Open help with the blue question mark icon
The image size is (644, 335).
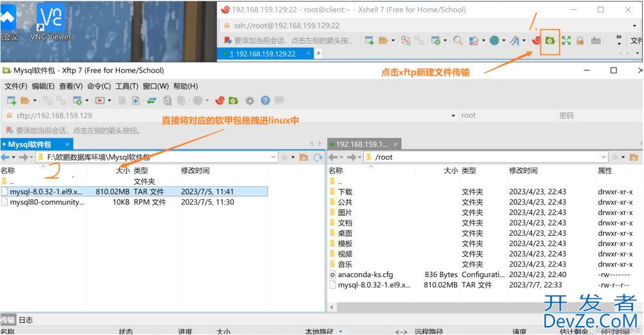point(265,100)
